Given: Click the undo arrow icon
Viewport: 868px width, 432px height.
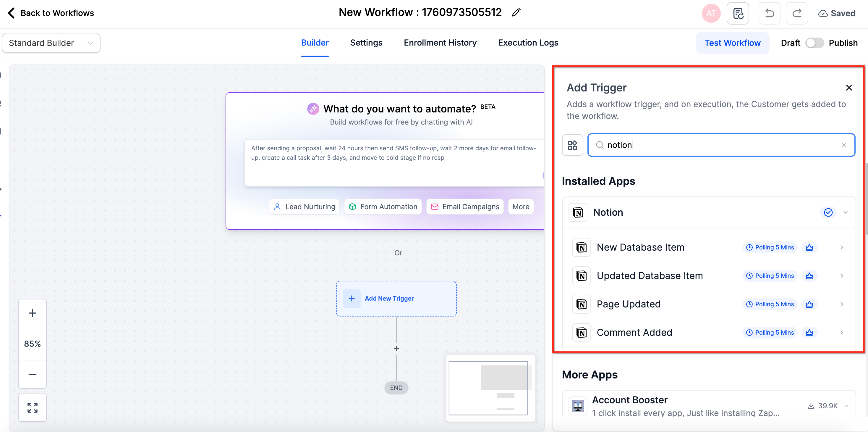Looking at the screenshot, I should [x=769, y=13].
